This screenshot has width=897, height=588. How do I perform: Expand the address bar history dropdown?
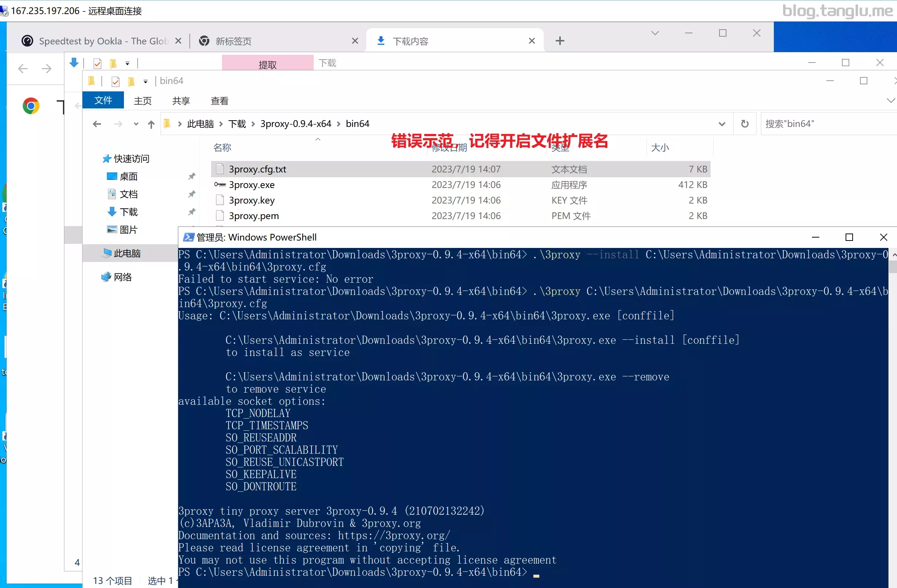[722, 124]
